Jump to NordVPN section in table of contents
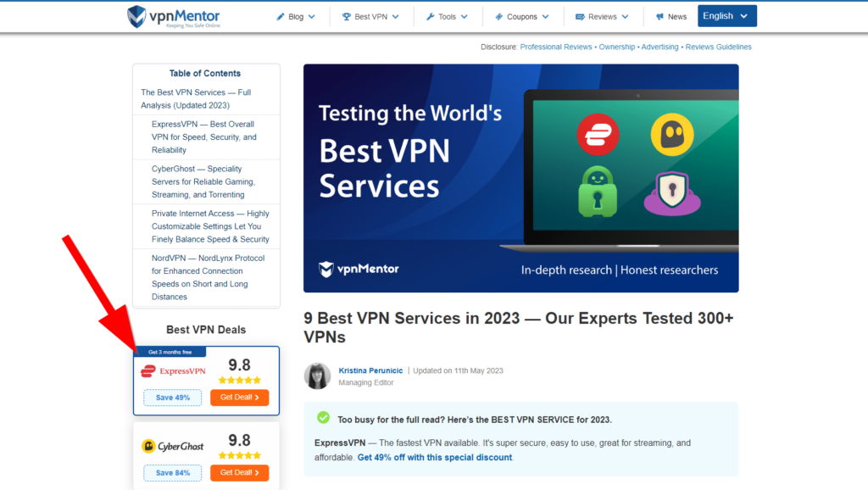The height and width of the screenshot is (490, 868). tap(208, 277)
